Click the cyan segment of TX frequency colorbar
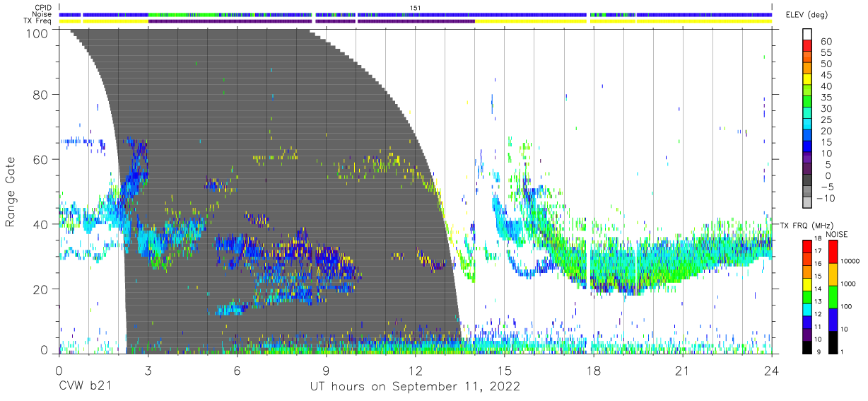The width and height of the screenshot is (868, 401). (x=807, y=309)
